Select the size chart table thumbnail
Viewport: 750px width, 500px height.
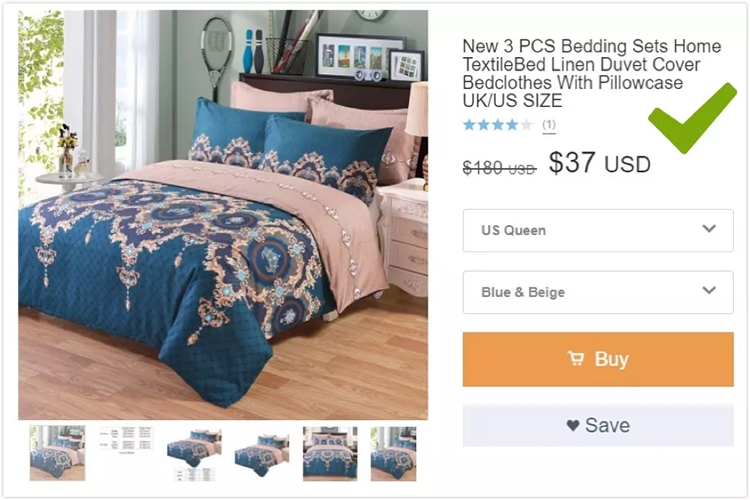coord(126,439)
